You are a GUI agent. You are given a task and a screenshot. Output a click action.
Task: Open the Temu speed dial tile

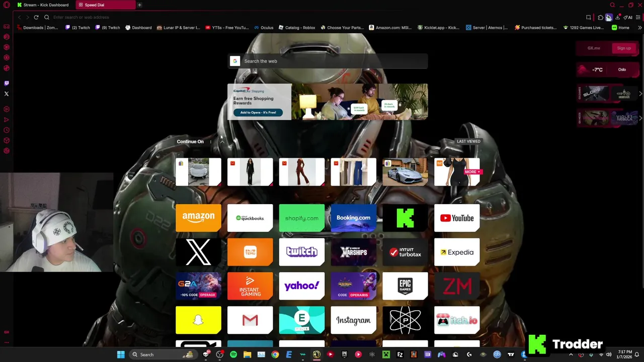250,252
